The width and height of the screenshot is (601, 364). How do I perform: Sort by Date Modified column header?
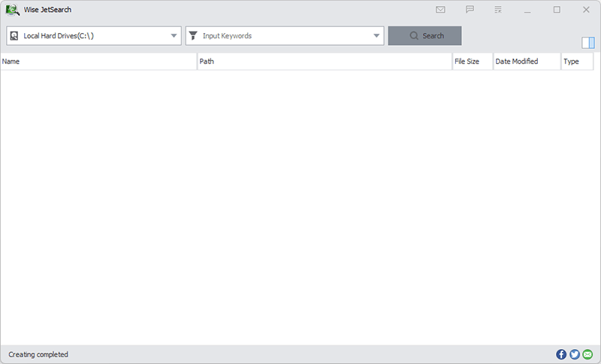click(527, 62)
